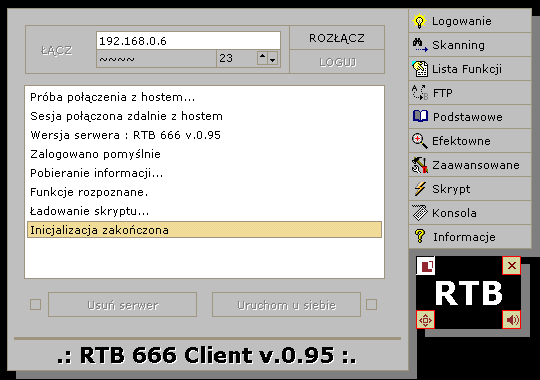
Task: Open the Logowanie menu item
Action: pos(470,21)
